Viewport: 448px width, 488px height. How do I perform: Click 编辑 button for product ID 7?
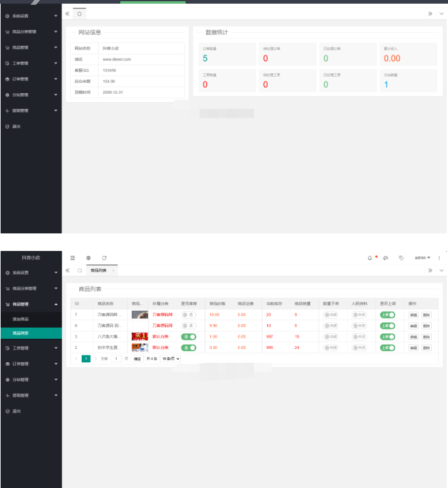coord(414,315)
